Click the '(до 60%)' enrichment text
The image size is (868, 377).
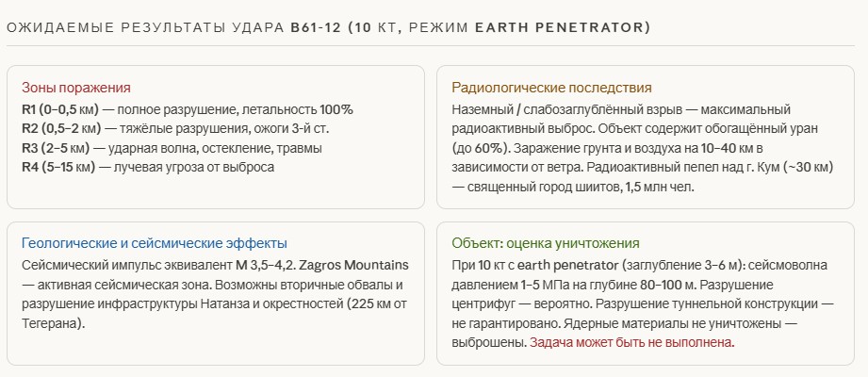[480, 148]
